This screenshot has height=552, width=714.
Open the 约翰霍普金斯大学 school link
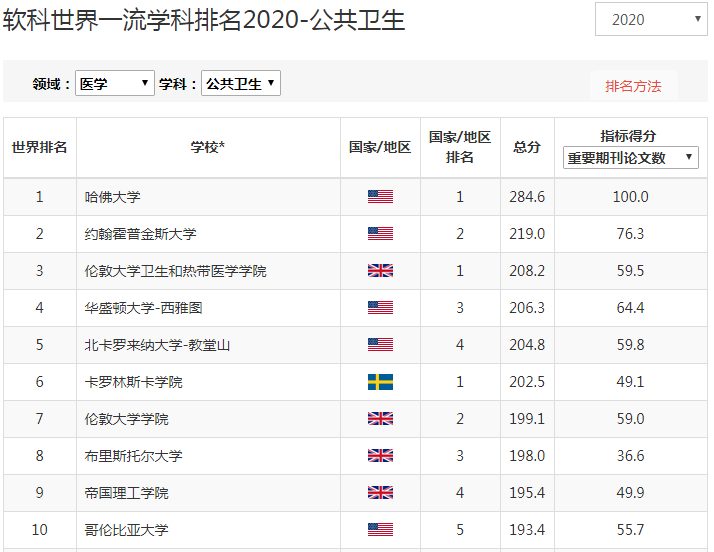[140, 234]
